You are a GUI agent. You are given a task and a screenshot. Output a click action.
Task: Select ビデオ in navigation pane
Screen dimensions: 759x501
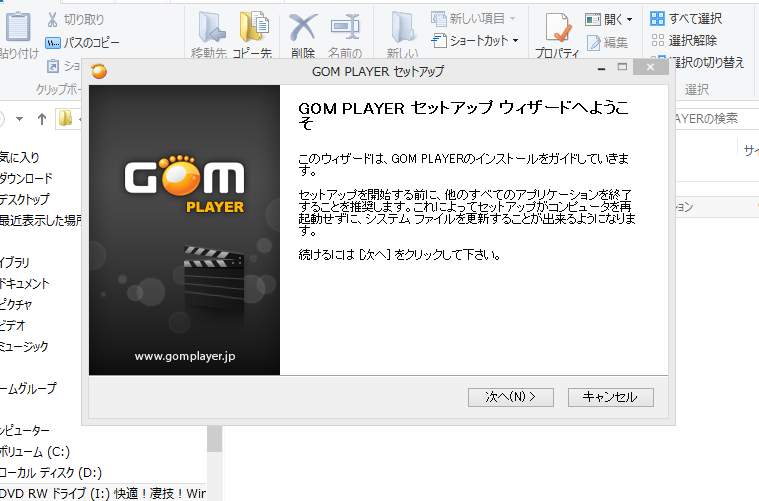click(13, 325)
